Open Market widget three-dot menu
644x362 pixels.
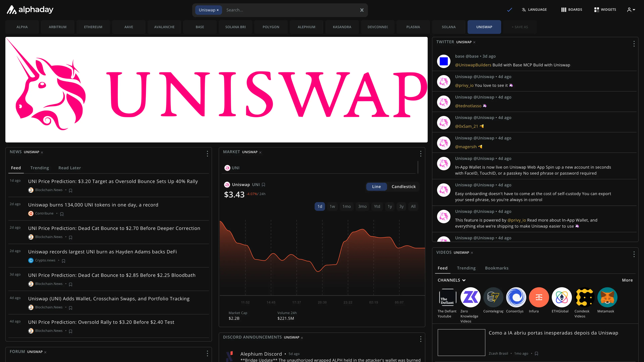(x=420, y=154)
